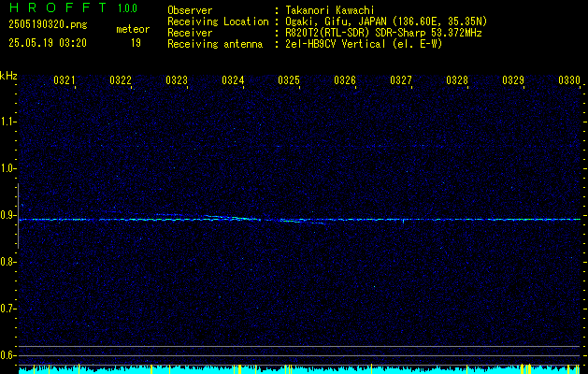Click the kHz axis unit label

8,76
